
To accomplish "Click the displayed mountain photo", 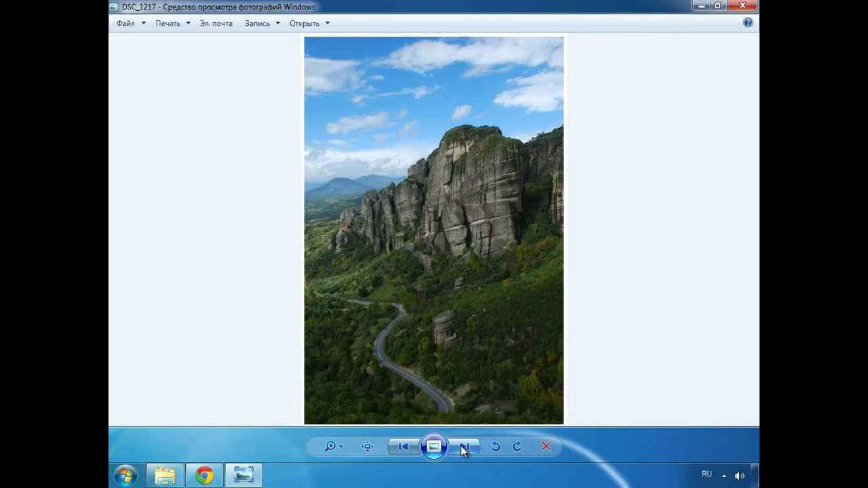I will [434, 230].
